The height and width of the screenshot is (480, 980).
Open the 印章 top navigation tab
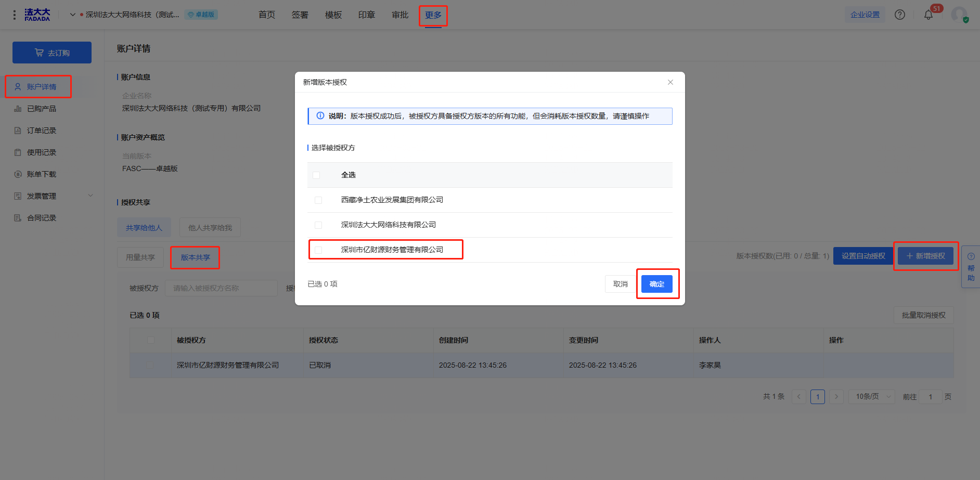[x=367, y=15]
